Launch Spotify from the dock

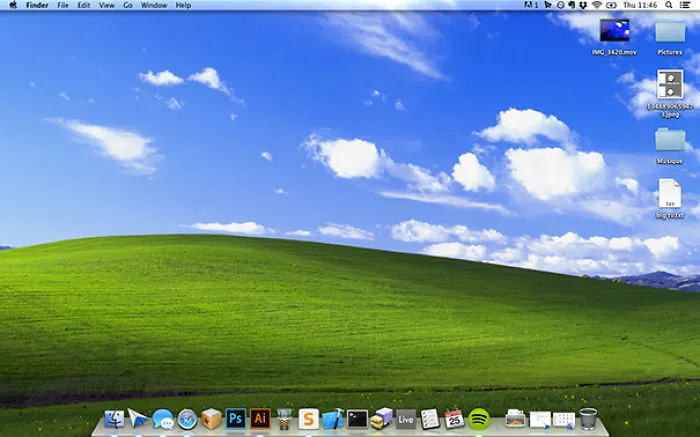[479, 419]
